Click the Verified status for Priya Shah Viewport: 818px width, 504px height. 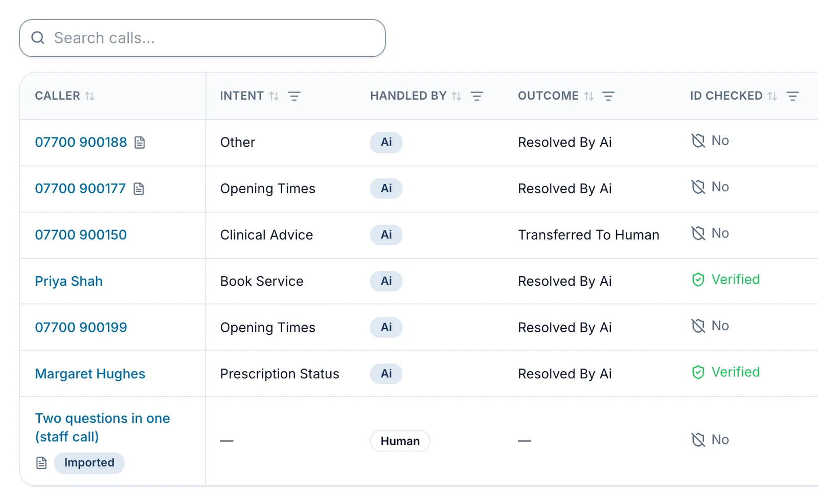725,280
